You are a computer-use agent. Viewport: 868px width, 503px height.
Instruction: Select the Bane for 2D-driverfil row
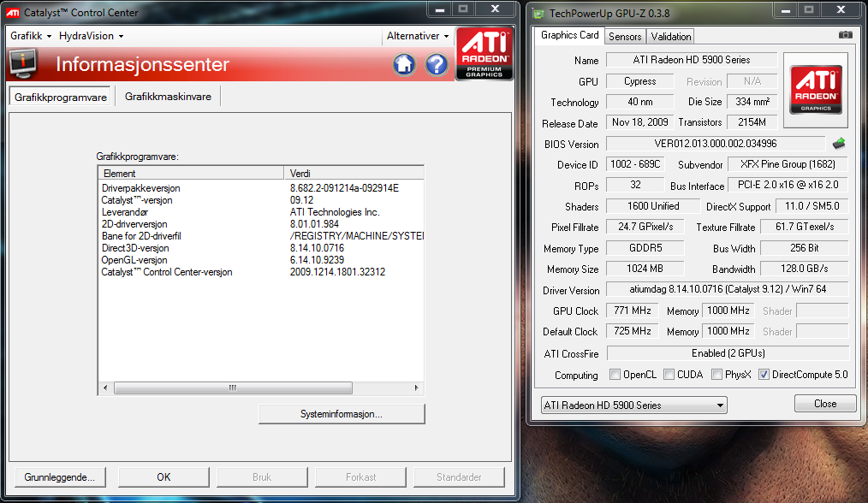pyautogui.click(x=261, y=236)
